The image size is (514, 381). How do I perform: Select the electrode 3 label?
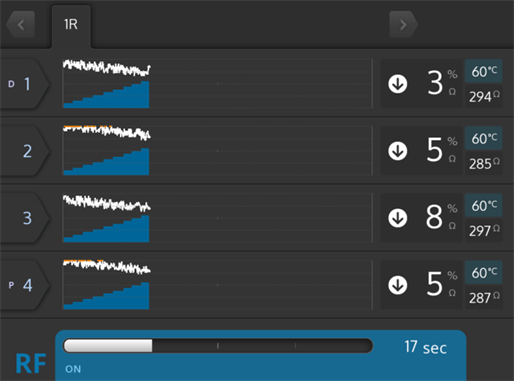tap(25, 218)
